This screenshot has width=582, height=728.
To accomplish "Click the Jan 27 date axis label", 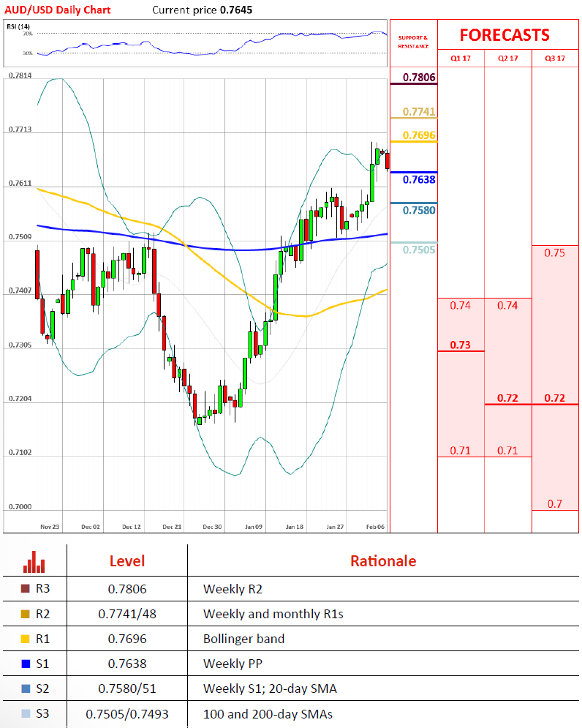I will pos(335,527).
